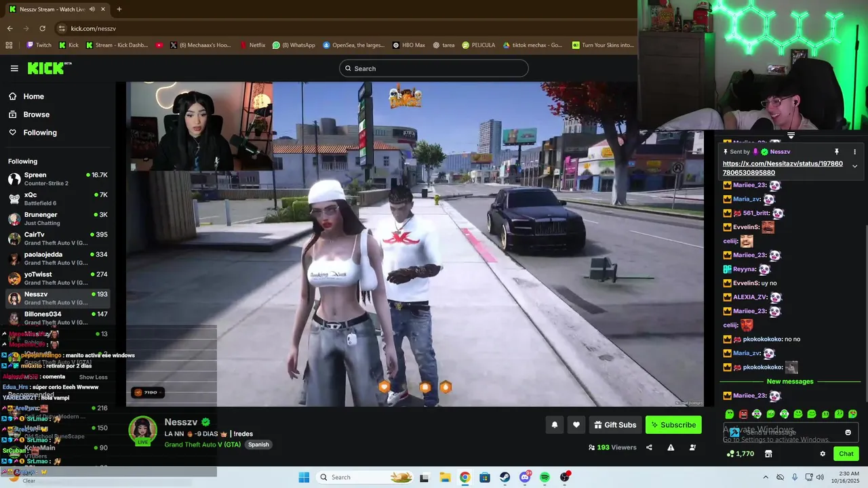Click the green Chat send button
Viewport: 868px width, 488px height.
click(x=846, y=454)
